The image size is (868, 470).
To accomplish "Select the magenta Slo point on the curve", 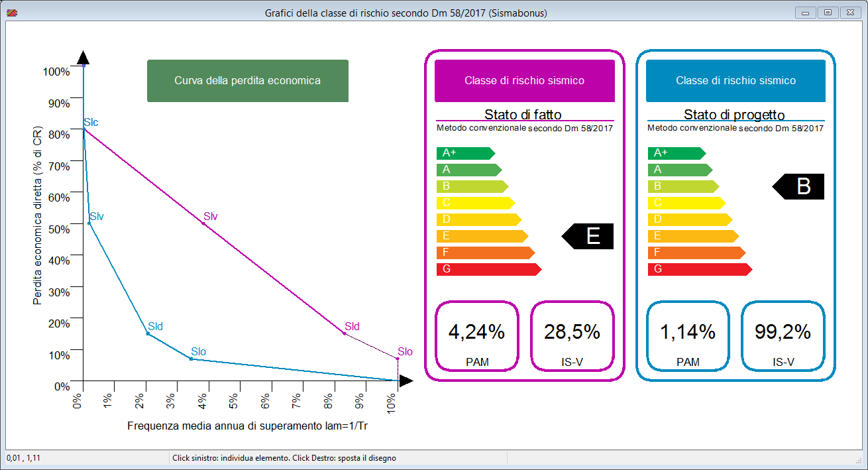I will click(x=398, y=359).
